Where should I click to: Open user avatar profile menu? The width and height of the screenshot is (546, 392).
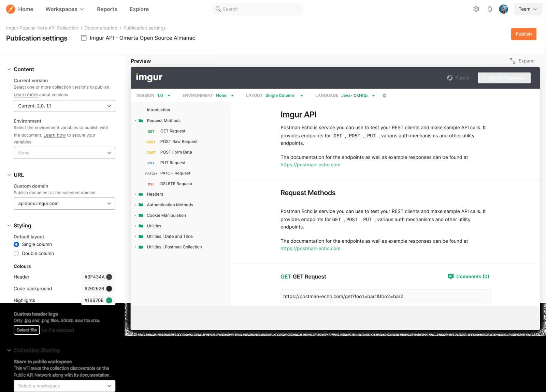click(503, 9)
